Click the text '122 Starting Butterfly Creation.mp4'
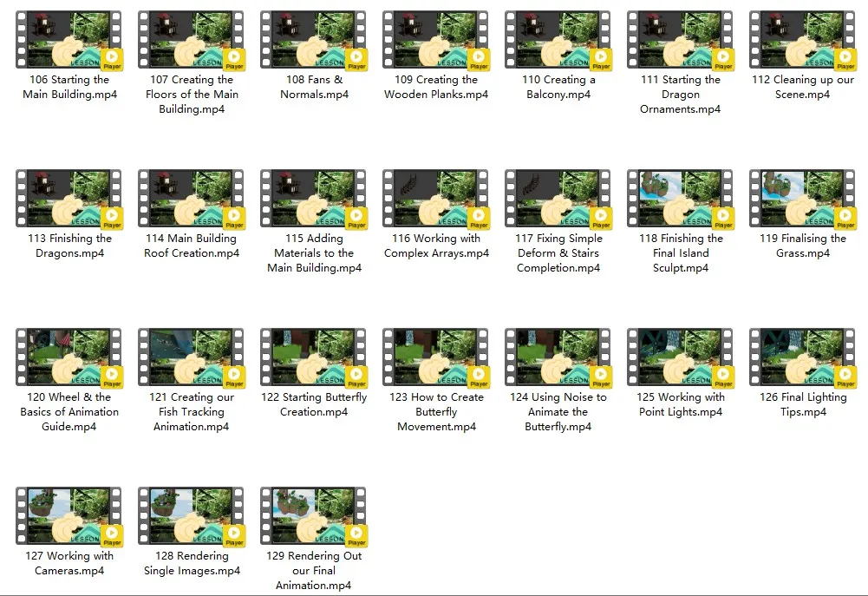This screenshot has width=868, height=596. tap(314, 405)
